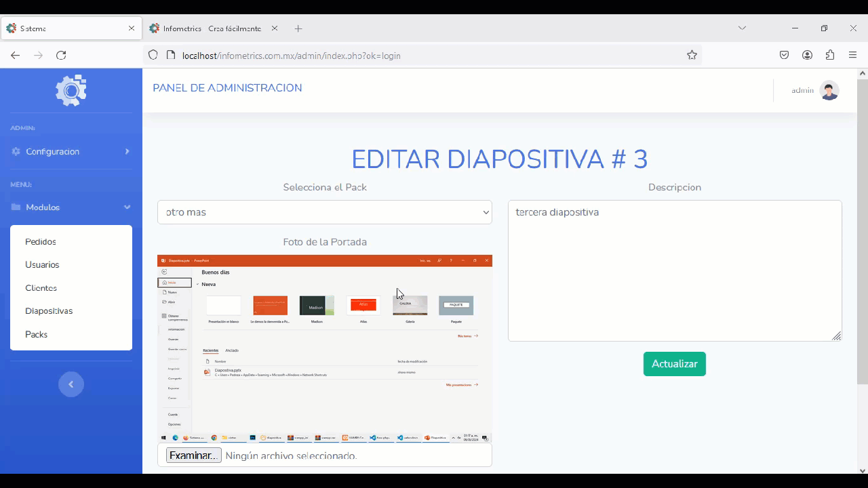Collapse the Modulos sidebar section
Screen dimensions: 868x488
(x=71, y=207)
